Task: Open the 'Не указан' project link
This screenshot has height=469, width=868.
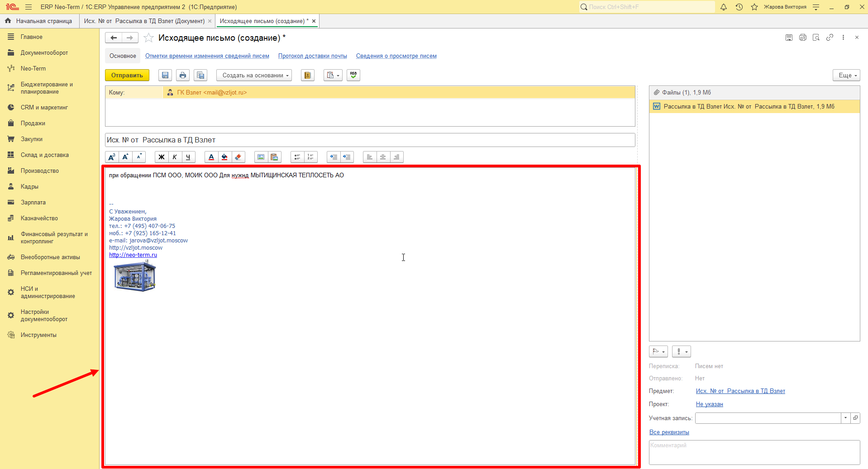Action: [x=710, y=404]
